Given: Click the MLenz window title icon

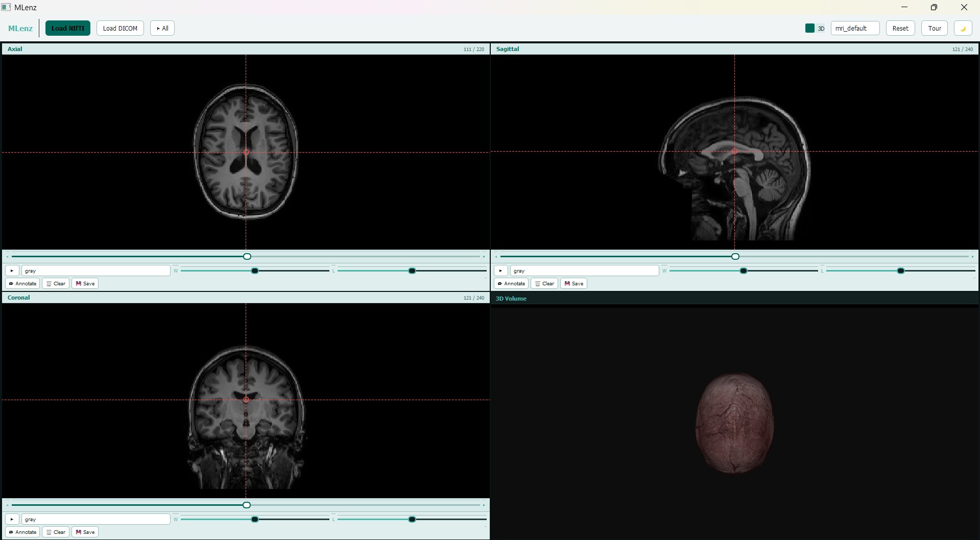Looking at the screenshot, I should click(x=6, y=7).
